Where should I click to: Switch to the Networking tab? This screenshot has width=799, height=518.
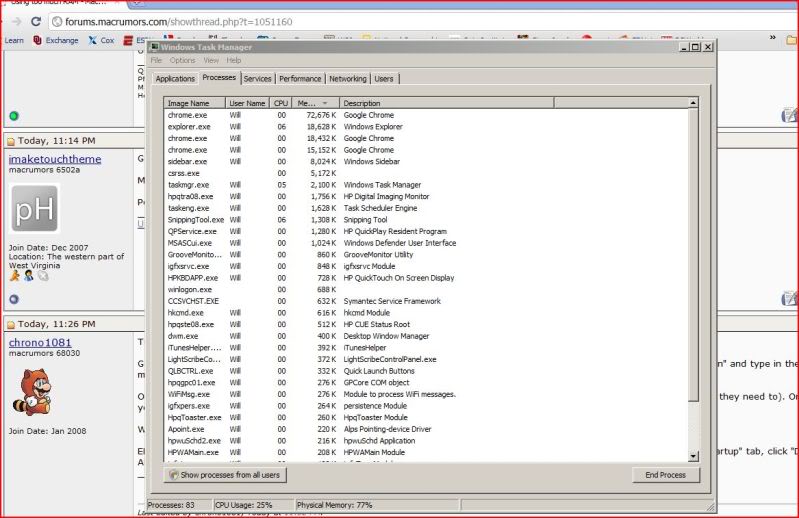[348, 78]
